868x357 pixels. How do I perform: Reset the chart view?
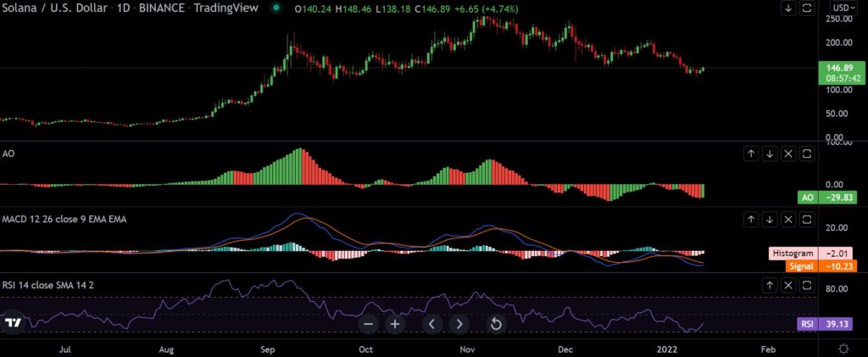(496, 324)
